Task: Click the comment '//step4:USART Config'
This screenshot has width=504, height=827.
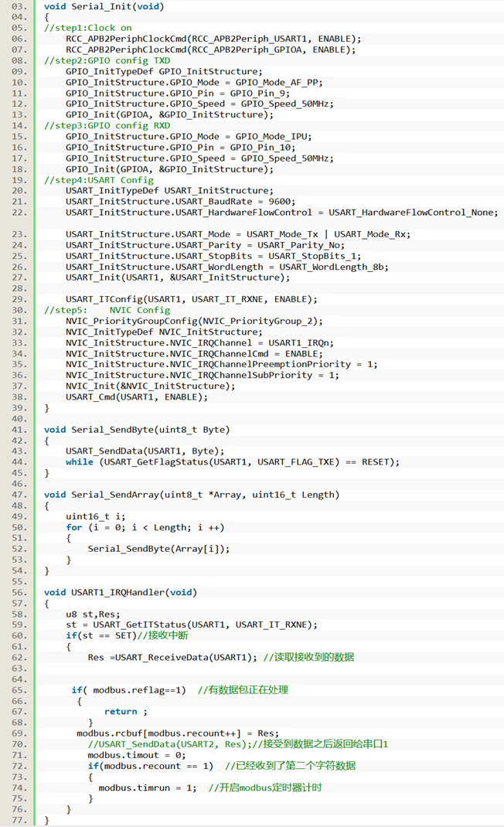Action: 99,180
